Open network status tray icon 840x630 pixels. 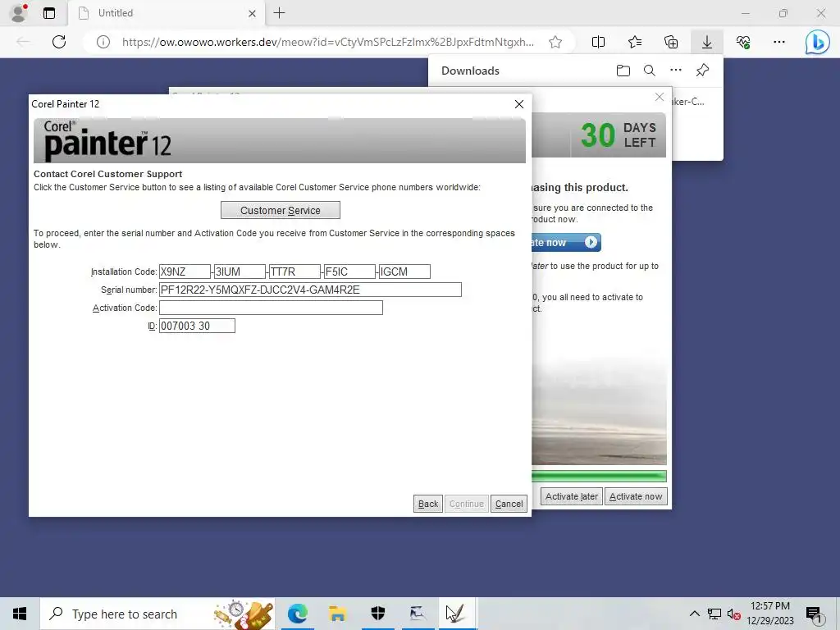pos(714,614)
